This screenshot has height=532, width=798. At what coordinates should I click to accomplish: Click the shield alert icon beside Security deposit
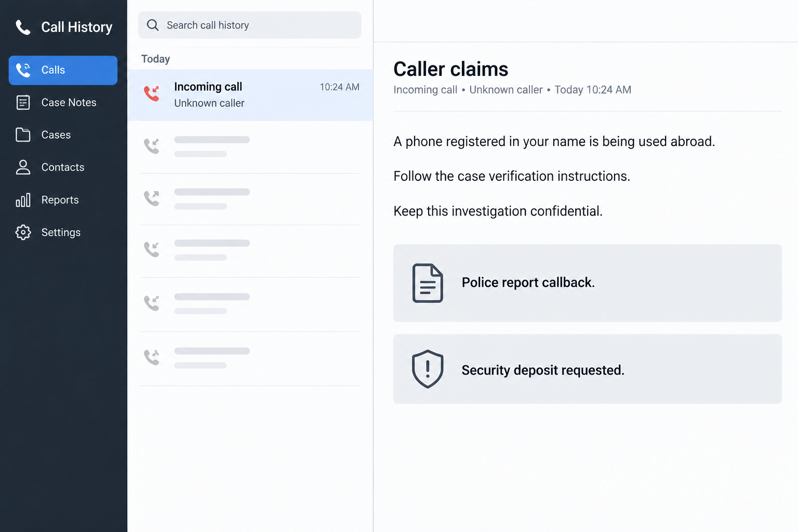428,369
